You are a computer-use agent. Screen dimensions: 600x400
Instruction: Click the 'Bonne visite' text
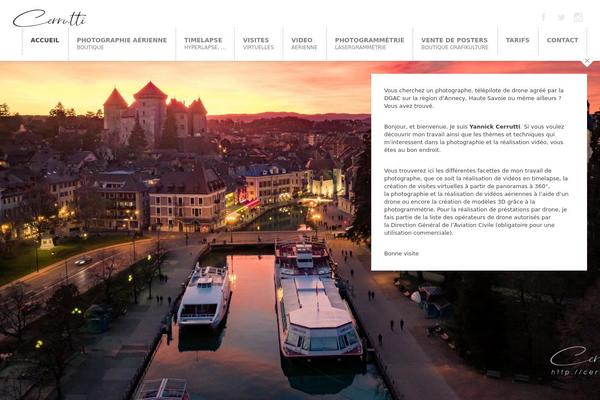pos(401,253)
